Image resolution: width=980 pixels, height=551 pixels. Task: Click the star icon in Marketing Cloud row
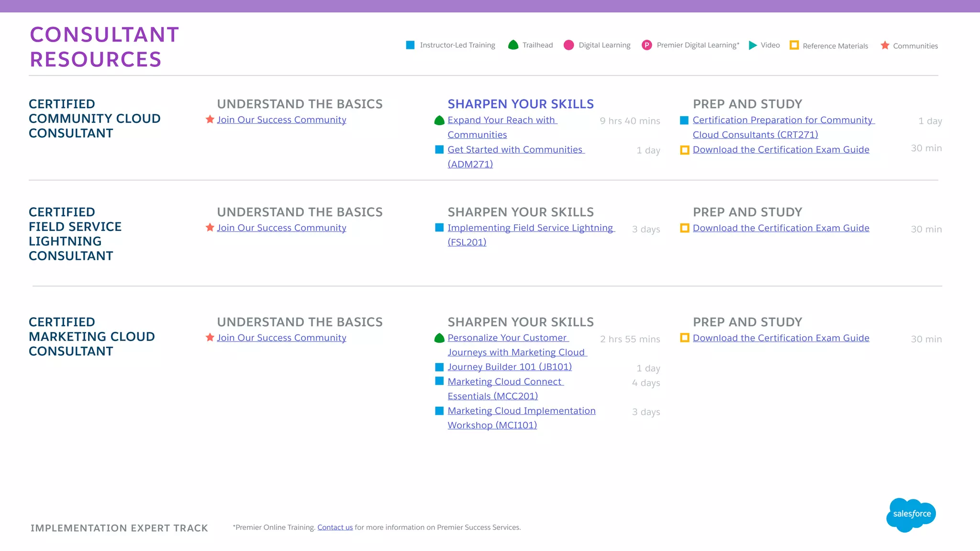(x=210, y=338)
